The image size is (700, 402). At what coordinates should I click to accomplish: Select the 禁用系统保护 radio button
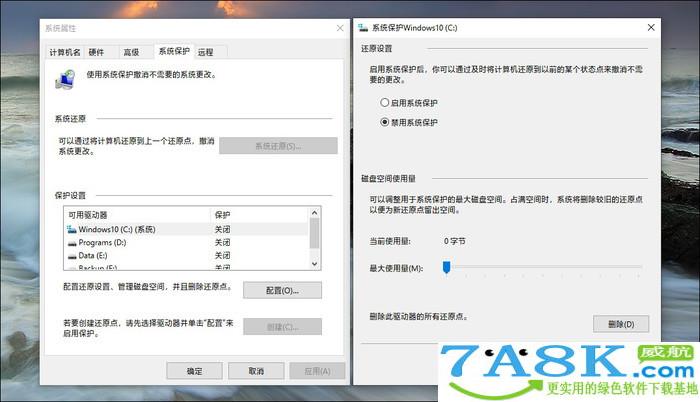click(x=384, y=122)
